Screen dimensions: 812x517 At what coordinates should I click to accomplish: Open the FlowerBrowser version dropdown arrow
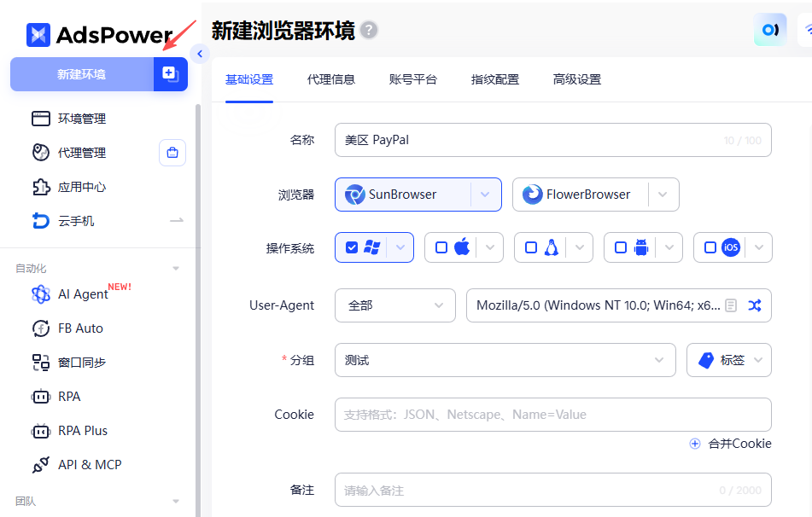(x=663, y=195)
